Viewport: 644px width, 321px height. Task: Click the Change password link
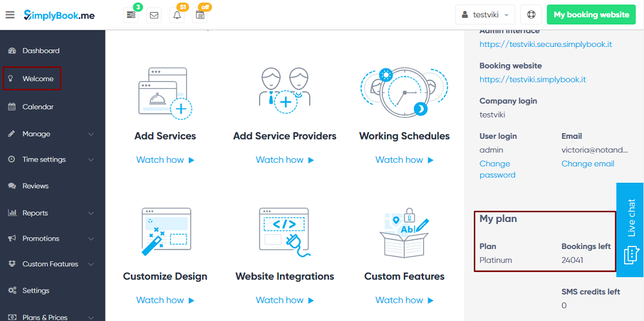coord(497,169)
